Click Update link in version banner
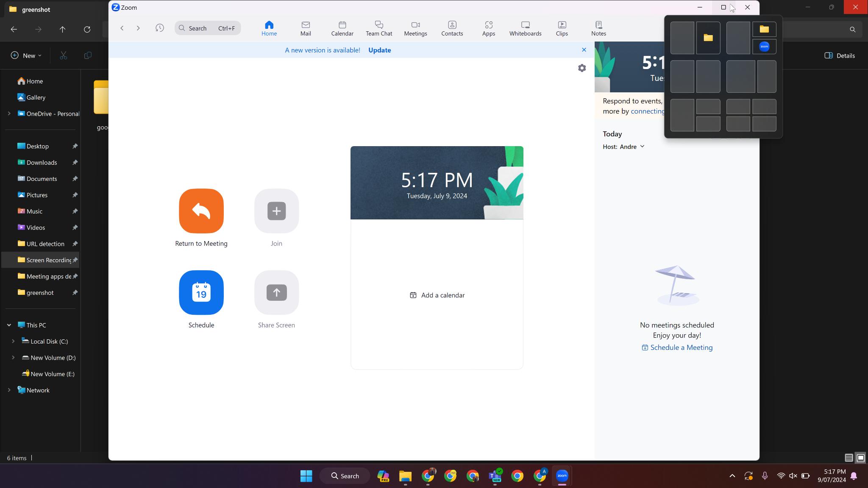Image resolution: width=868 pixels, height=488 pixels. pyautogui.click(x=379, y=50)
